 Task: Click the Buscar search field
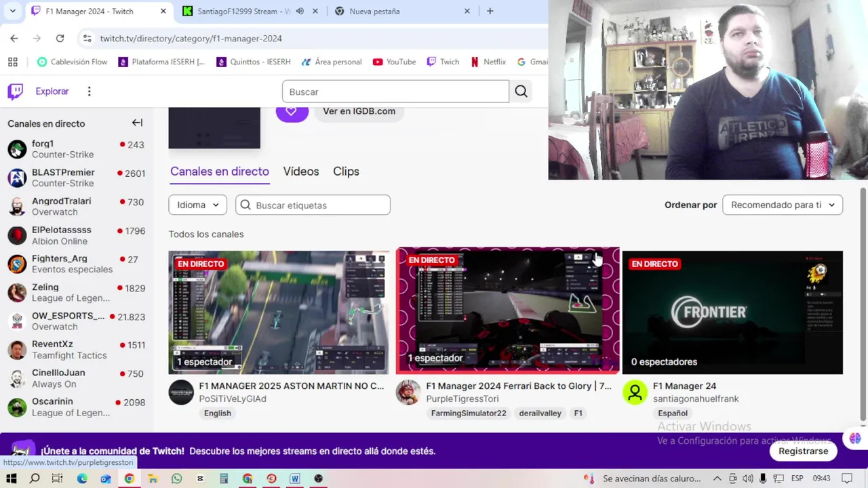pos(395,91)
